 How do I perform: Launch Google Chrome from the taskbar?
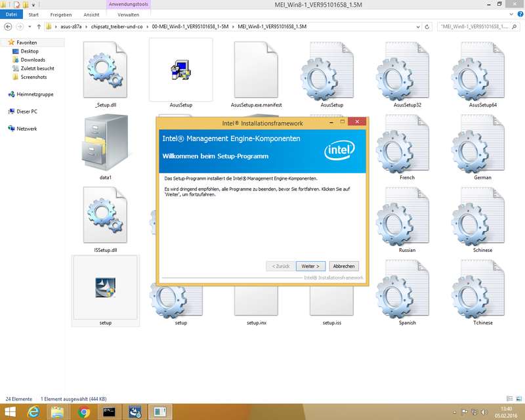(84, 412)
